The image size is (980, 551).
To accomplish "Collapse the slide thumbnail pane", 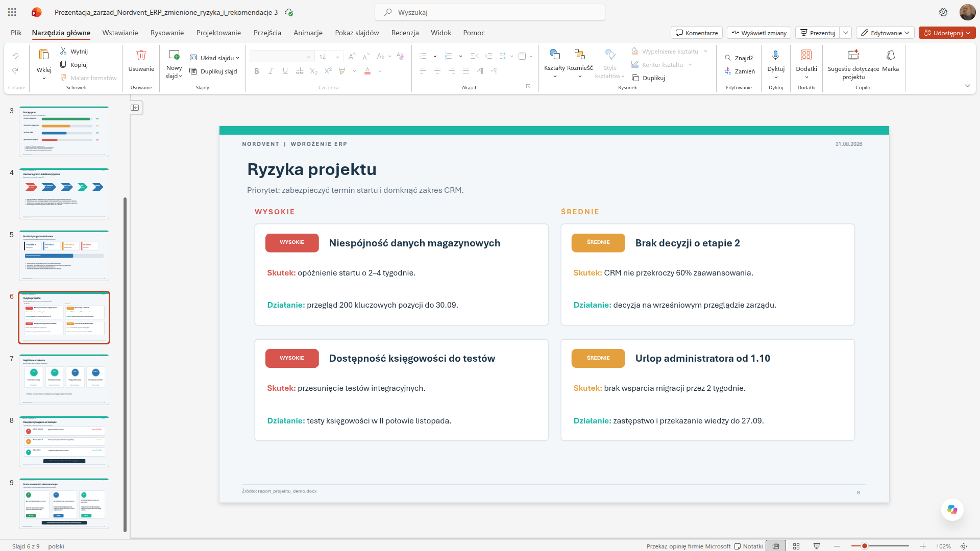I will point(135,108).
